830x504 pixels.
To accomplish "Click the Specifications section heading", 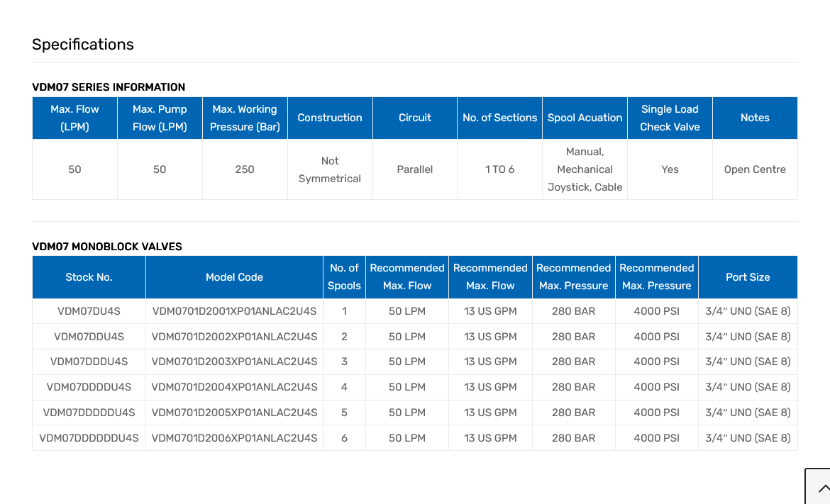I will pos(83,45).
